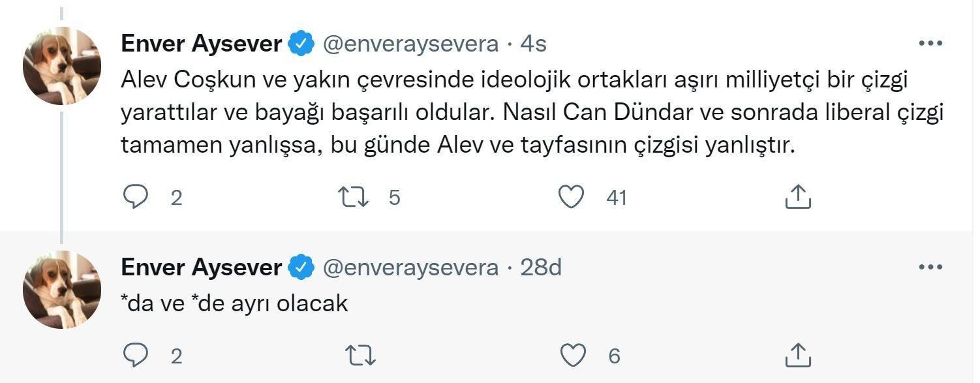
Task: Open Enver Aysever's name on second tweet
Action: point(202,268)
